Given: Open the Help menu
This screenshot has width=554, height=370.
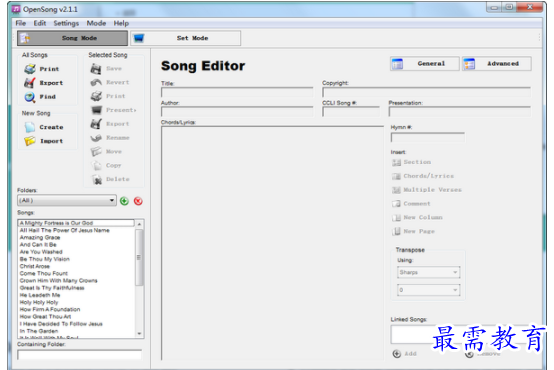Looking at the screenshot, I should [121, 23].
